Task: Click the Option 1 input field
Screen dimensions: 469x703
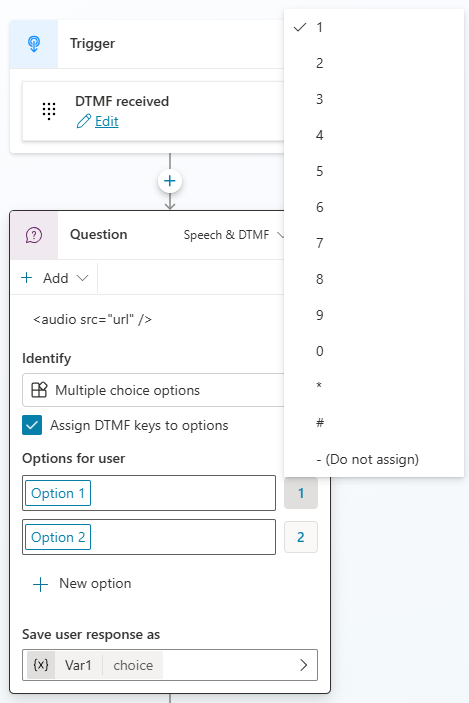Action: (149, 493)
